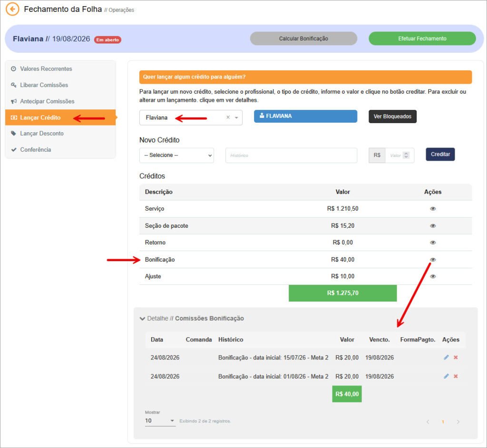Click the Valor header in Créditos table
This screenshot has width=487, height=448.
(x=342, y=192)
